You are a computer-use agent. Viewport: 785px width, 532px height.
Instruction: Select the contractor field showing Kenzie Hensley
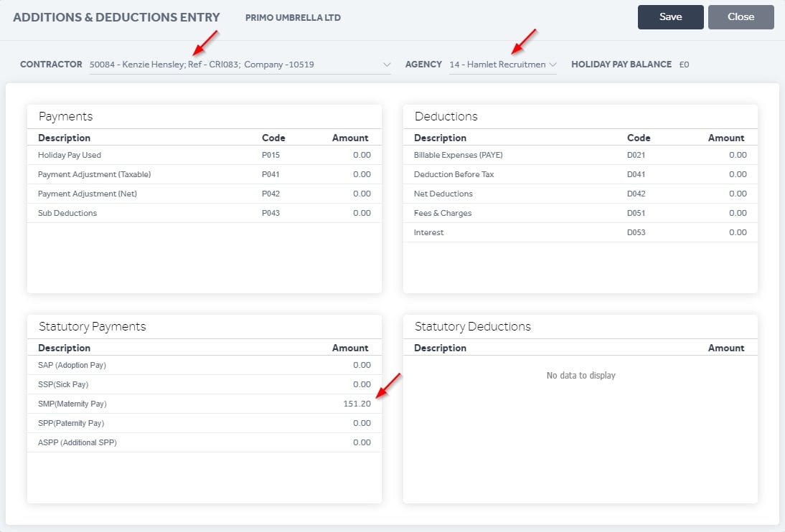click(x=240, y=65)
